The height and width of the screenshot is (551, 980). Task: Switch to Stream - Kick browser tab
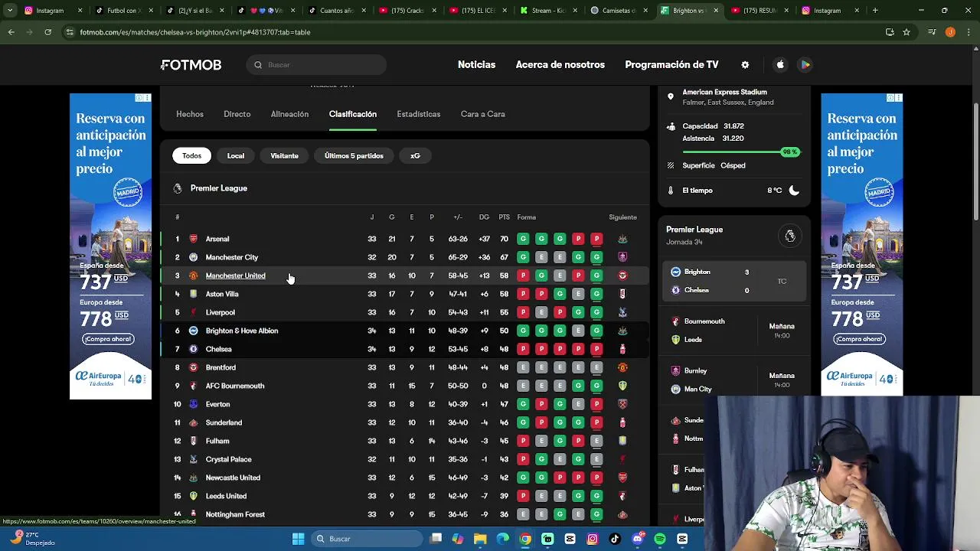click(549, 11)
